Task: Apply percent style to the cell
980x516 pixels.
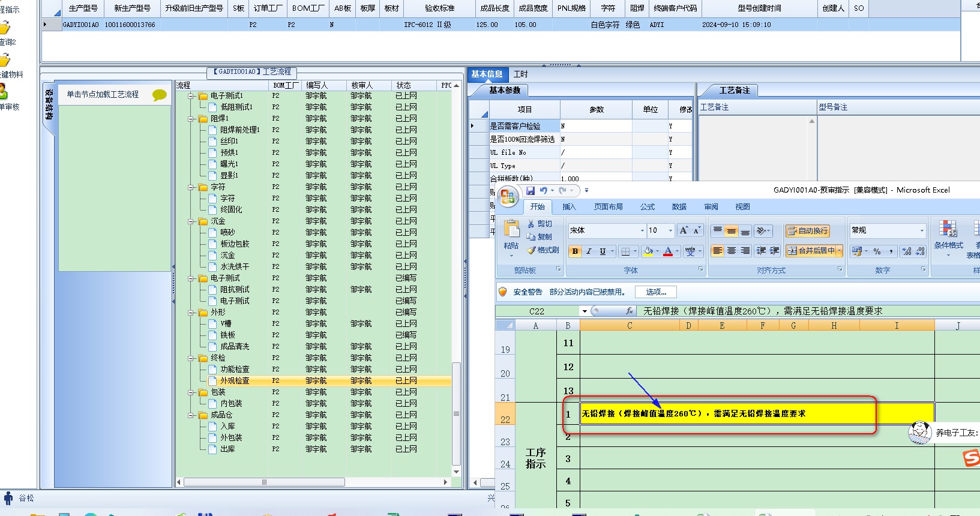Action: (x=877, y=251)
